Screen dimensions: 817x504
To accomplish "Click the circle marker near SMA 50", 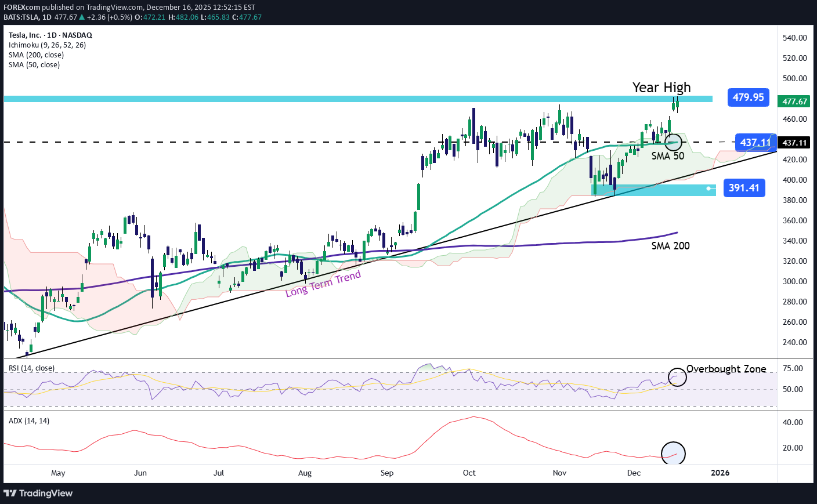I will (x=673, y=142).
